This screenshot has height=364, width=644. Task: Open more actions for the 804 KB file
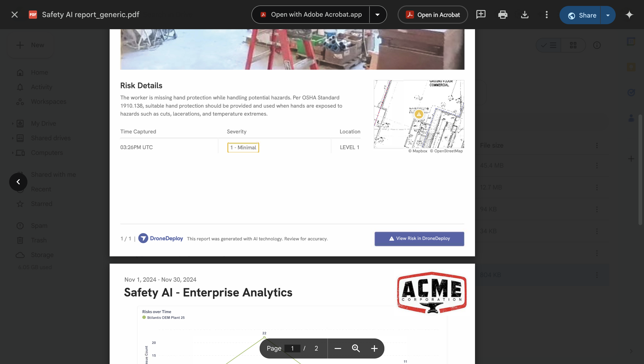click(x=597, y=275)
